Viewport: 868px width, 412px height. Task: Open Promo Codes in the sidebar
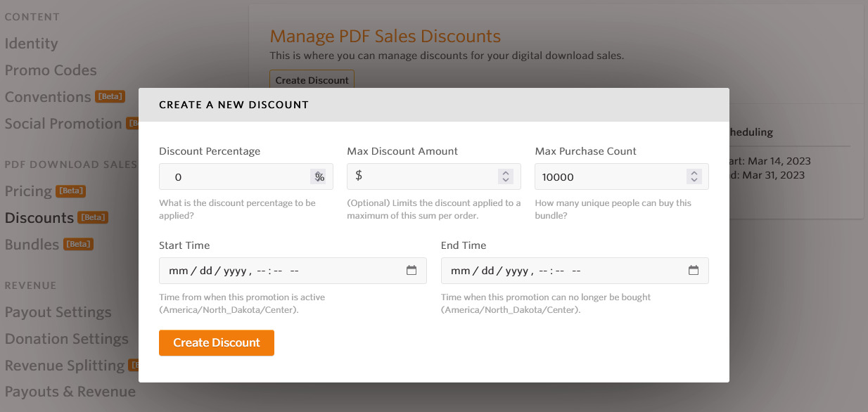(x=51, y=70)
